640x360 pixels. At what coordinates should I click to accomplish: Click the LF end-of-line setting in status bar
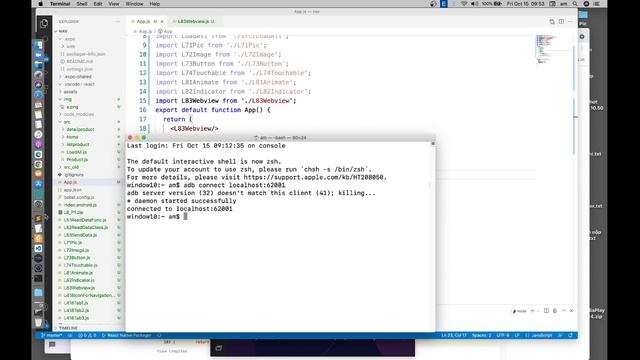517,336
